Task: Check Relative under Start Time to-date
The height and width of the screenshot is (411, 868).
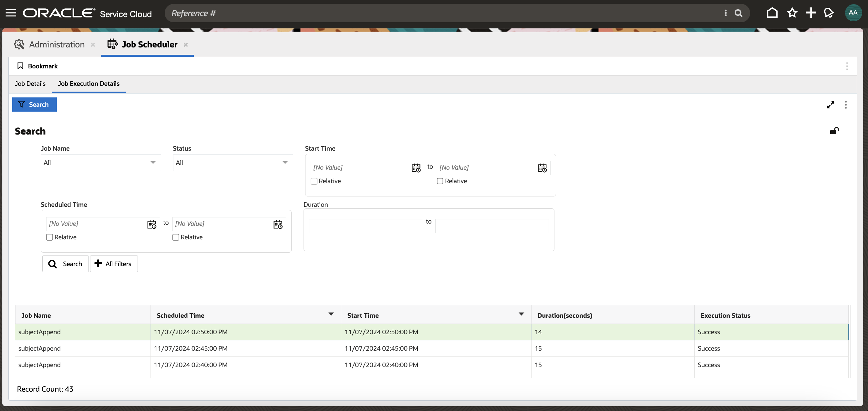Action: point(440,181)
